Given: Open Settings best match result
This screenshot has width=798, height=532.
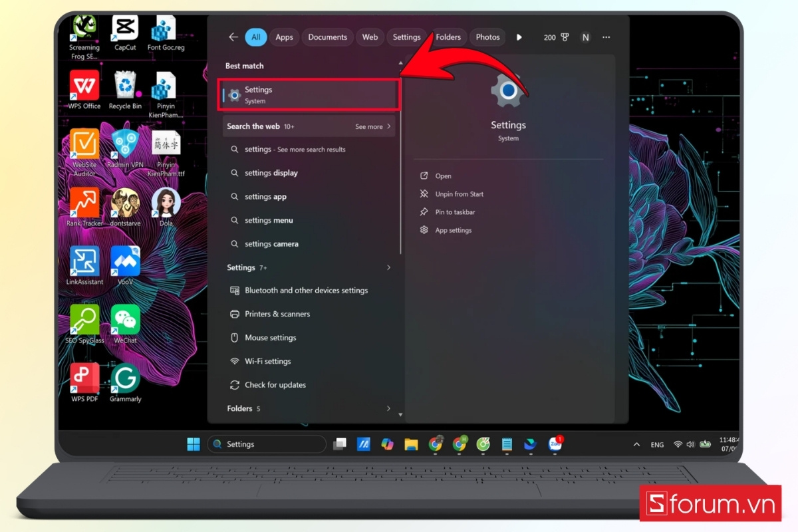Looking at the screenshot, I should tap(311, 95).
